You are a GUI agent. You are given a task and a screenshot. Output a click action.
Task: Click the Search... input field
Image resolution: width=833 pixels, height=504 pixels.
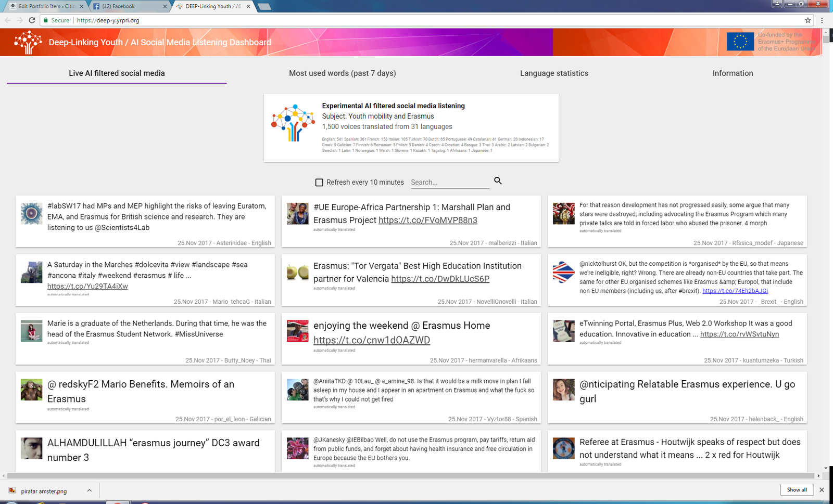click(x=450, y=183)
